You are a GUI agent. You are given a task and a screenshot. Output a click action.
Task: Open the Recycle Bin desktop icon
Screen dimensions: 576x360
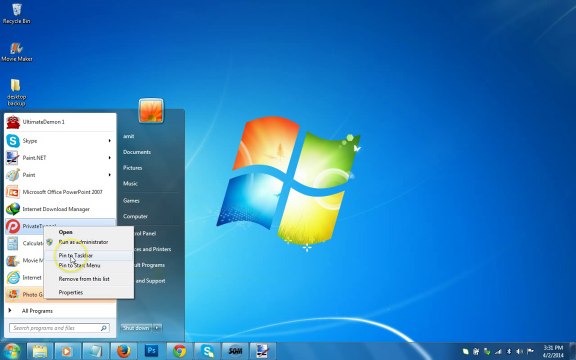click(x=17, y=14)
